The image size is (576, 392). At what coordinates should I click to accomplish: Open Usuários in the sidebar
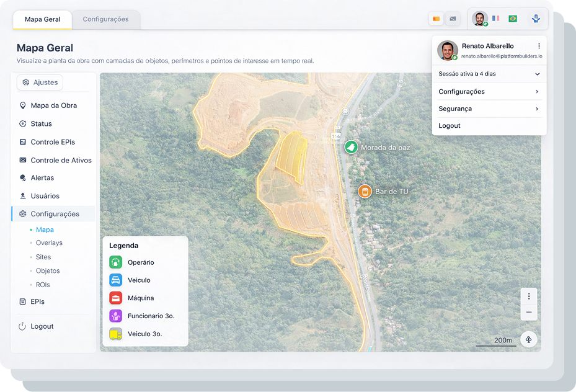point(54,196)
